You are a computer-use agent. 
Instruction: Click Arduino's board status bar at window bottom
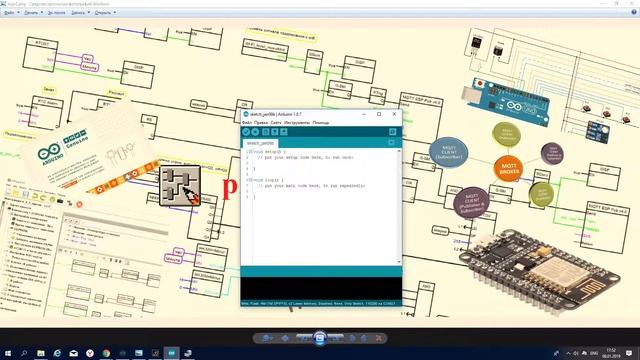(321, 304)
